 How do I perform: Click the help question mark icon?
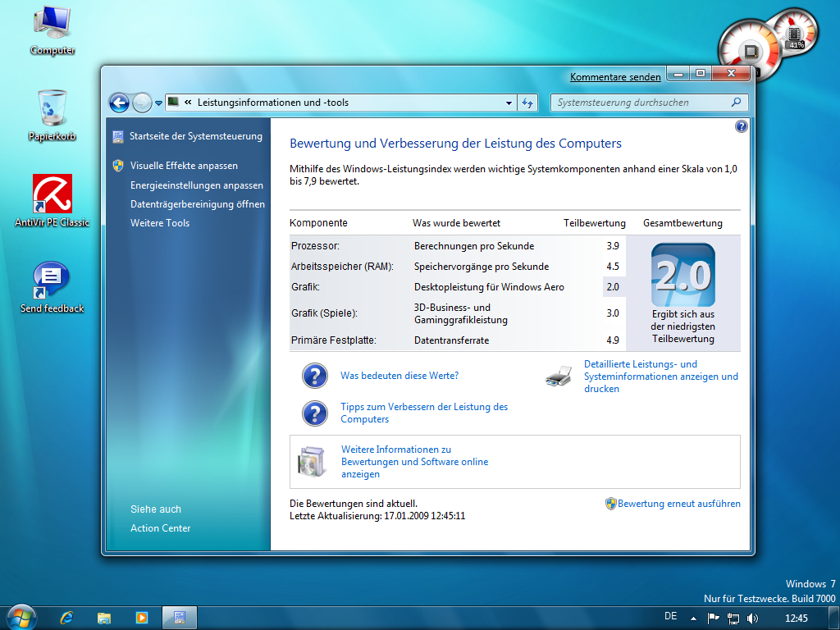(x=742, y=126)
